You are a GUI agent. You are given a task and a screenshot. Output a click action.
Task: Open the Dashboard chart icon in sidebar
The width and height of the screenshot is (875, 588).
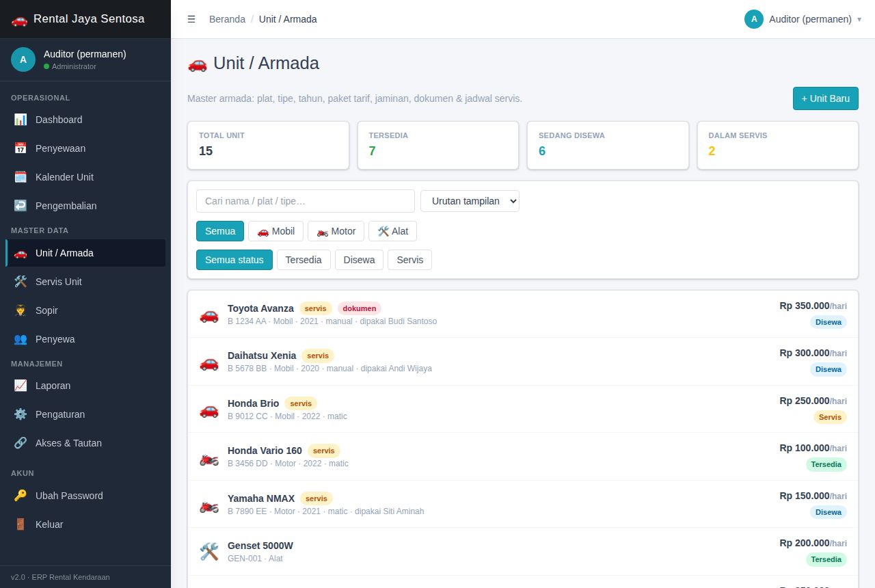click(x=21, y=120)
